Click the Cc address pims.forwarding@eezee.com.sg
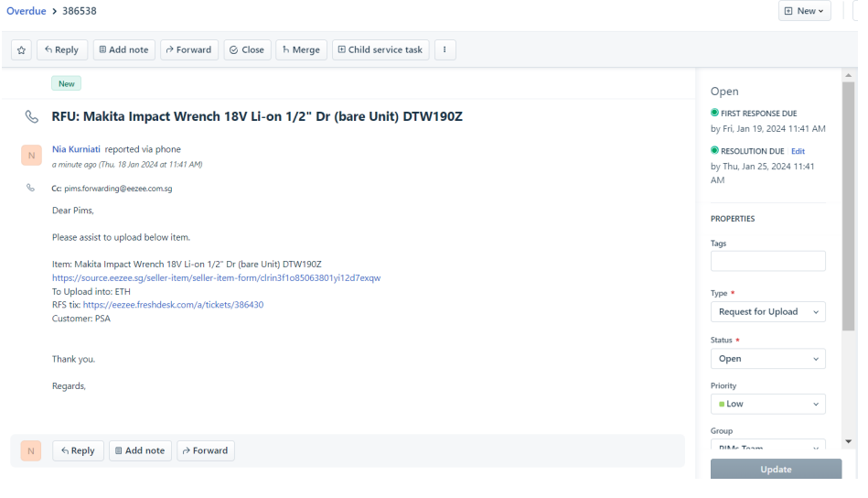Viewport: 868px width, 498px height. (118, 189)
